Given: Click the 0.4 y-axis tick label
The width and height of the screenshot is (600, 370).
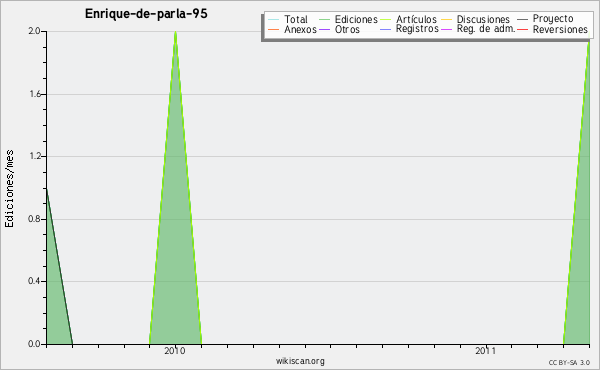Looking at the screenshot, I should click(x=34, y=281).
